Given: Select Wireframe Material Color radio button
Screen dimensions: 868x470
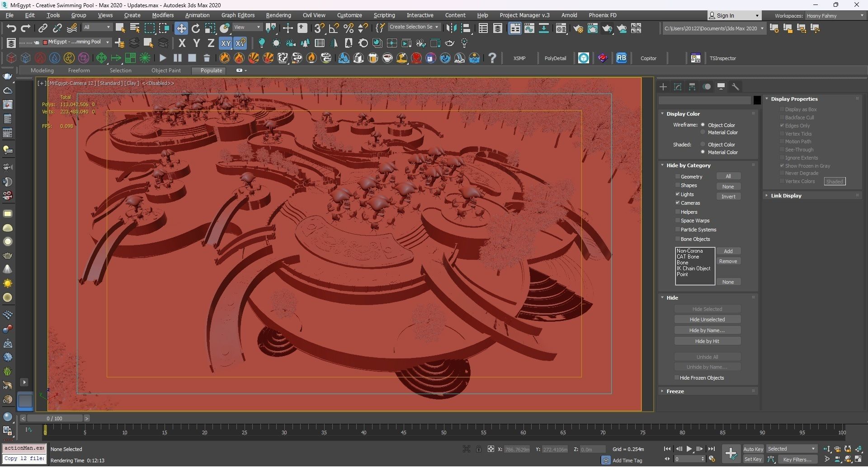Looking at the screenshot, I should tap(703, 132).
